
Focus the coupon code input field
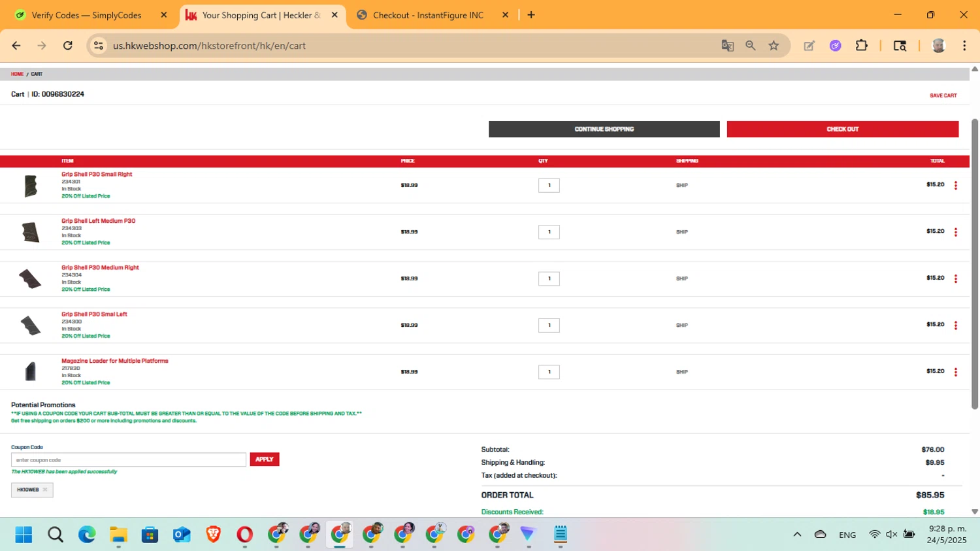tap(129, 460)
